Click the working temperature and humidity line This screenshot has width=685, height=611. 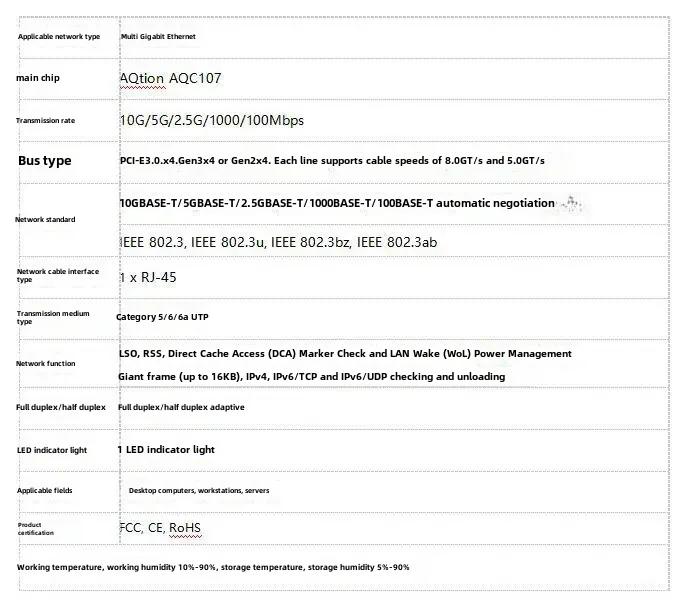click(x=213, y=567)
